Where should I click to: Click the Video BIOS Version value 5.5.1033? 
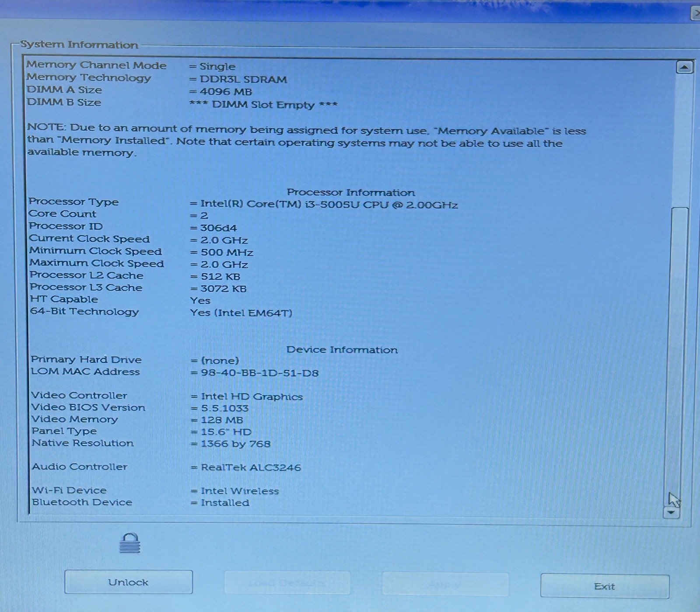coord(224,408)
